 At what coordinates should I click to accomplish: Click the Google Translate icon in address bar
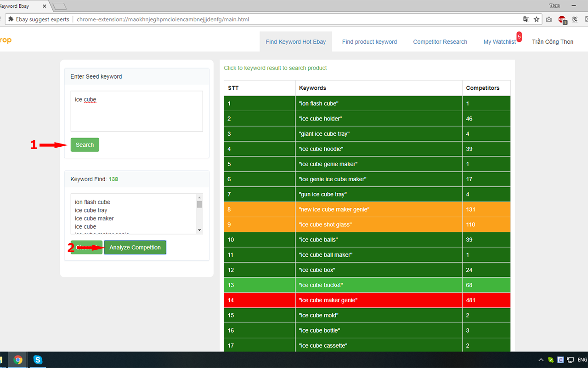click(526, 19)
